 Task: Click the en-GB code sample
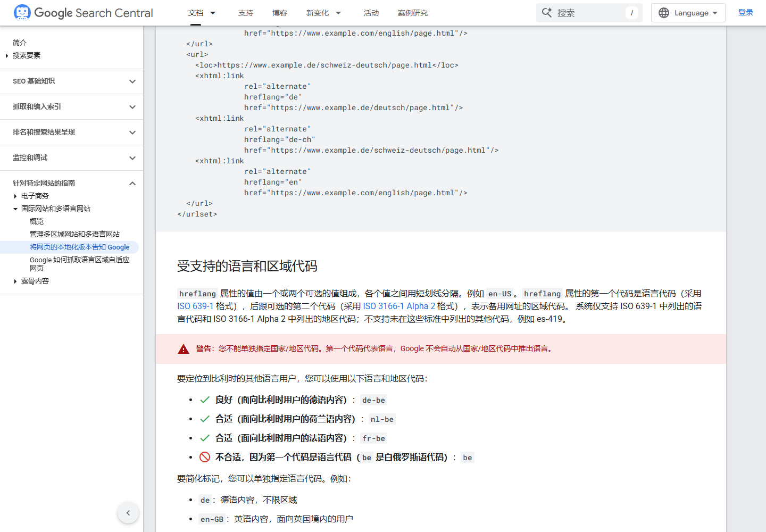(x=212, y=519)
